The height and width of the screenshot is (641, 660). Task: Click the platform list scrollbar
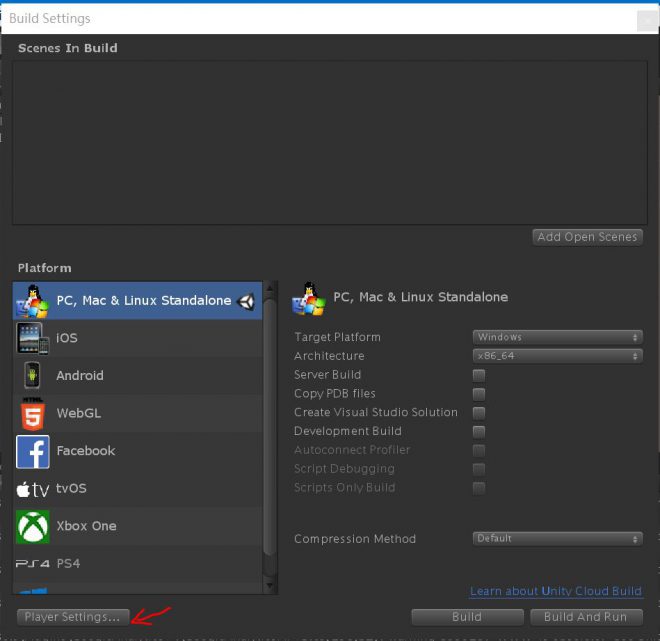(269, 420)
